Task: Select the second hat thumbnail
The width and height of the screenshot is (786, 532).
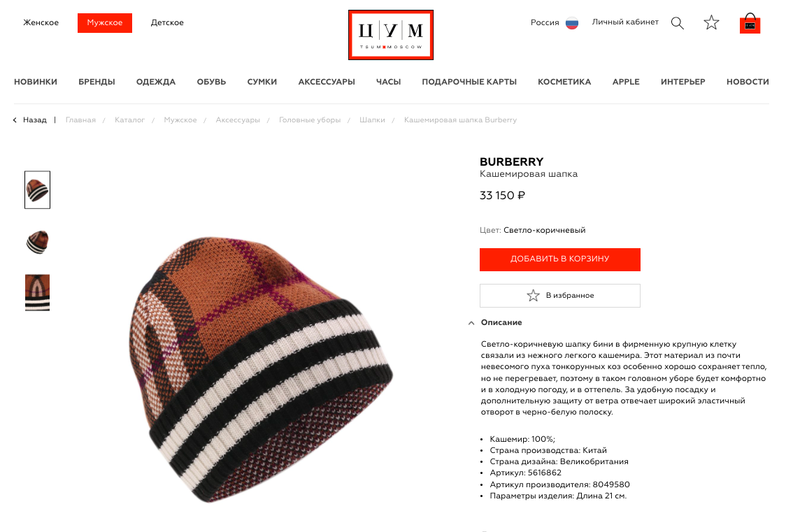Action: [38, 242]
